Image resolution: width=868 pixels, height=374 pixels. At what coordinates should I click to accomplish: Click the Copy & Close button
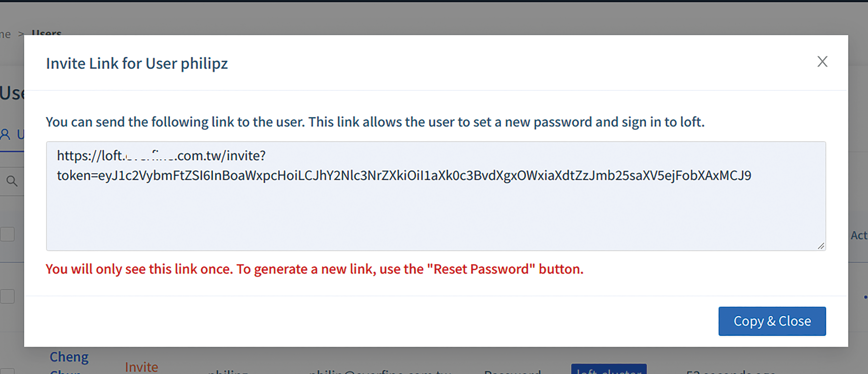[772, 321]
